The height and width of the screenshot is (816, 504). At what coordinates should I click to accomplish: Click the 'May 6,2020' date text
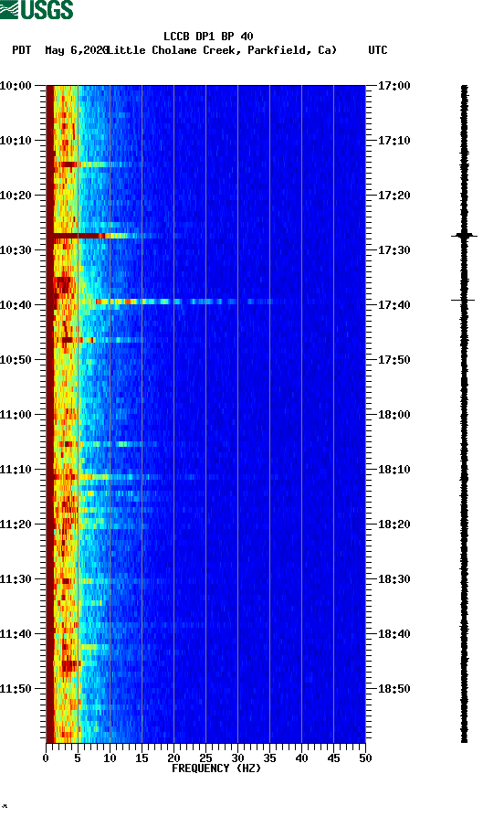tap(76, 50)
